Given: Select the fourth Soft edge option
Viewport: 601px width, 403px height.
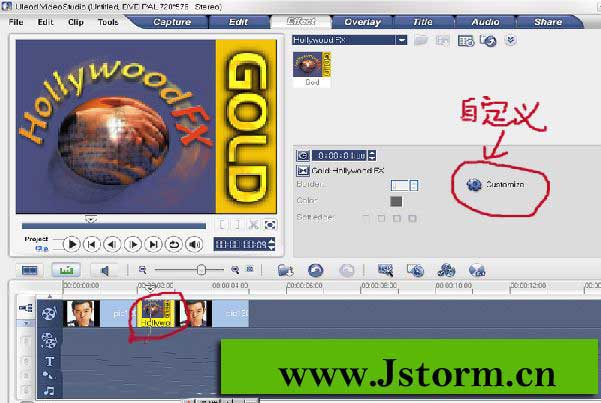Looking at the screenshot, I should (x=412, y=218).
